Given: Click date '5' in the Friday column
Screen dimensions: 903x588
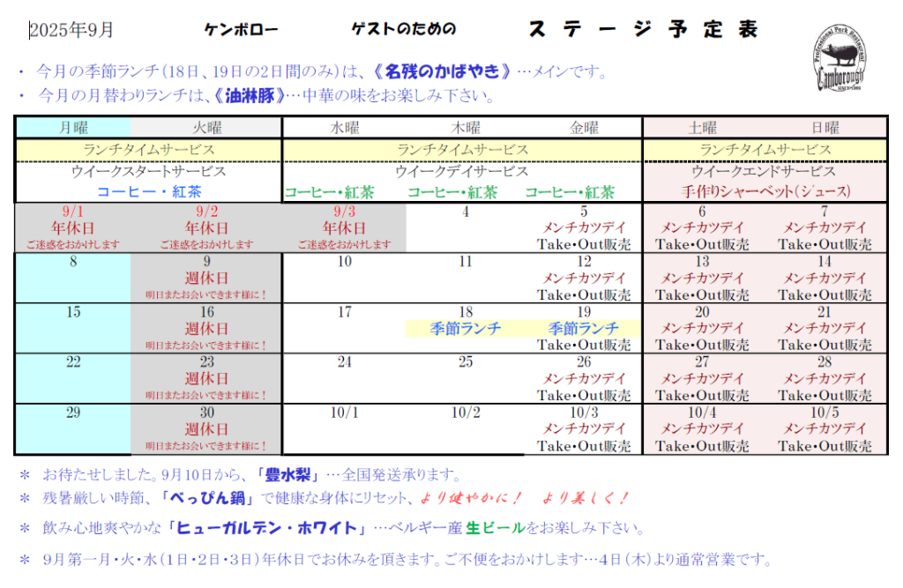Looking at the screenshot, I should click(x=584, y=212).
